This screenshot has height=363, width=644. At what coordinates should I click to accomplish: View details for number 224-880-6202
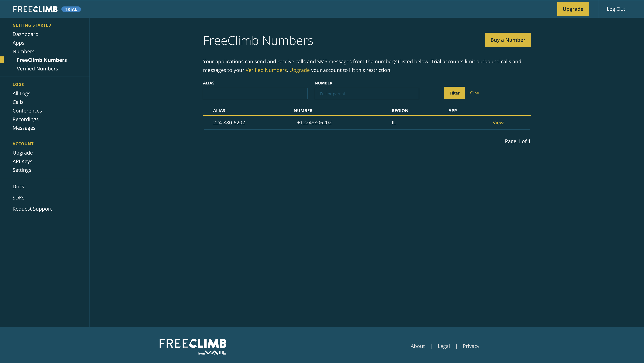(x=498, y=123)
